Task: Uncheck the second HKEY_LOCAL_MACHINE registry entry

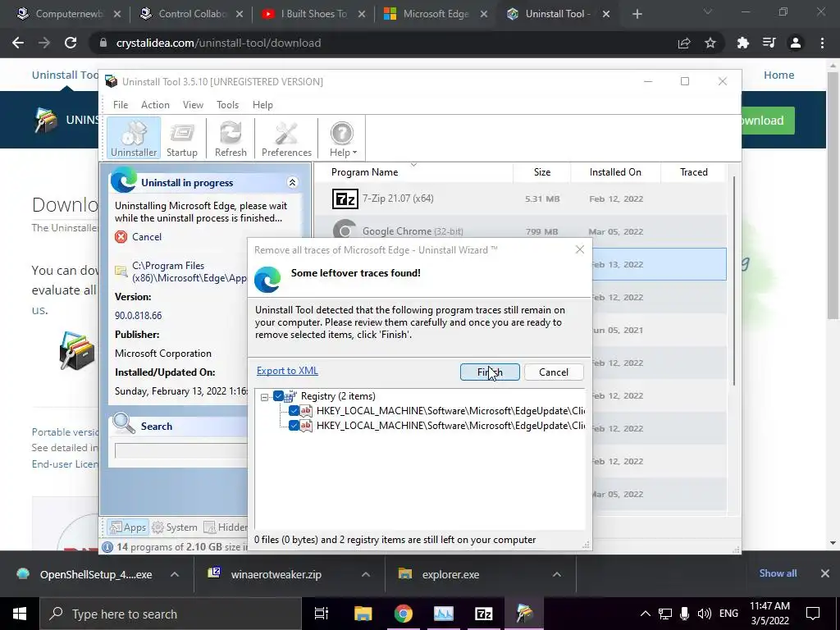Action: (294, 426)
